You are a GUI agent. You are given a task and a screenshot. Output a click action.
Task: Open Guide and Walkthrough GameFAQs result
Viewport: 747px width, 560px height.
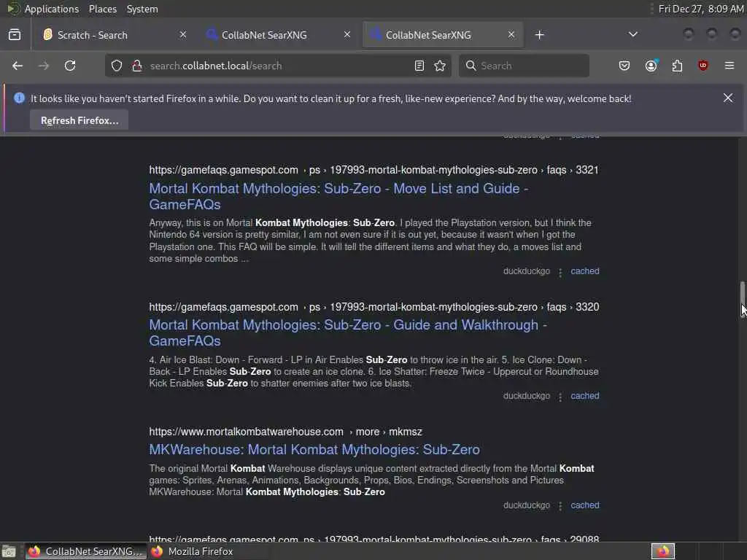coord(348,332)
